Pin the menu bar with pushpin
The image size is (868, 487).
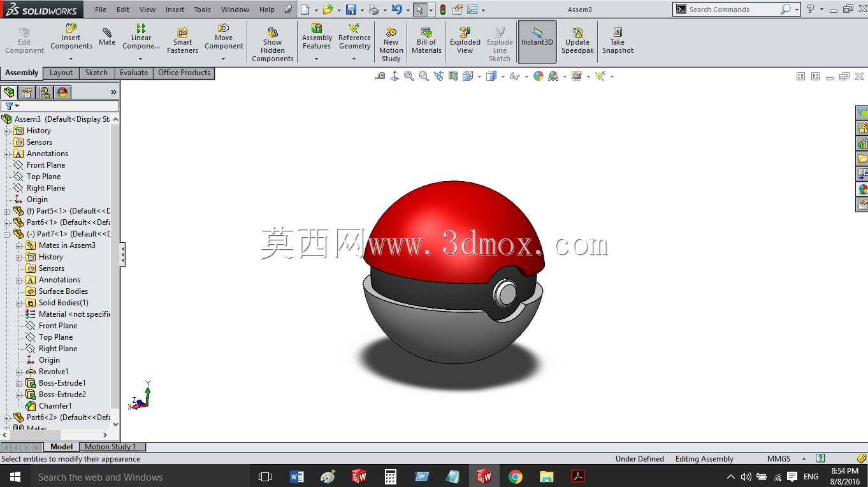(288, 10)
